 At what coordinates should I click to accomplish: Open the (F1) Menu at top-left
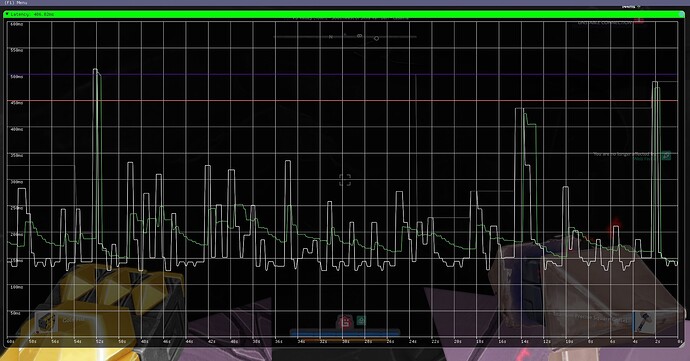point(15,3)
